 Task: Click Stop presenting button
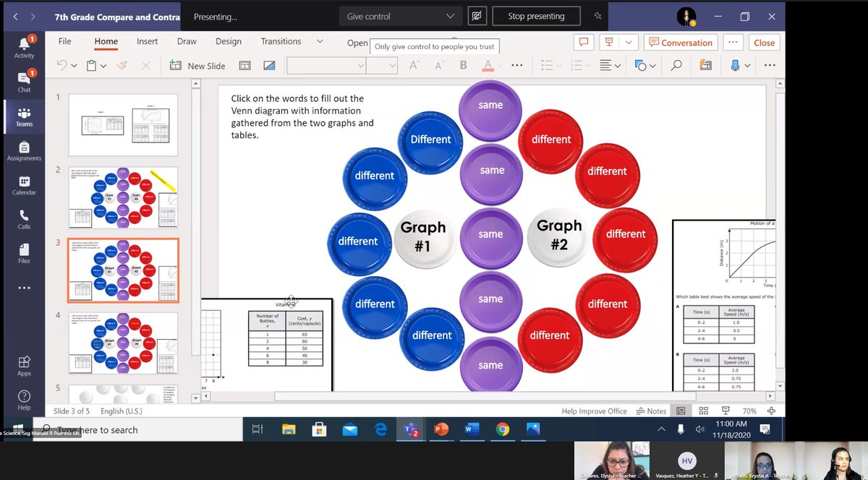click(536, 16)
